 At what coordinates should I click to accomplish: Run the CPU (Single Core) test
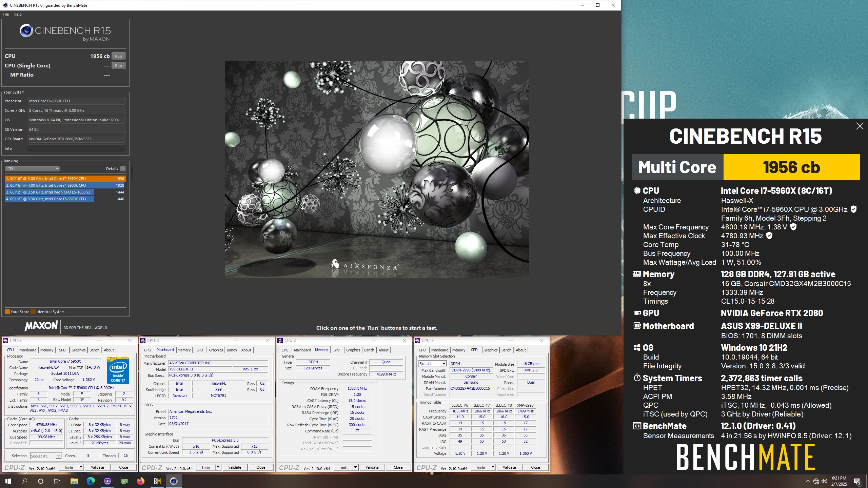tap(118, 66)
